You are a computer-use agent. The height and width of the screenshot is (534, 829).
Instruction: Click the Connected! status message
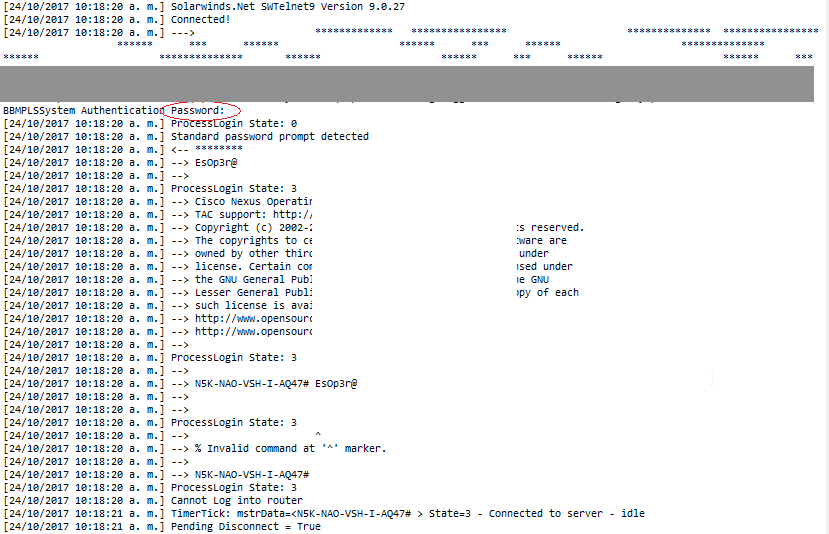(x=200, y=19)
